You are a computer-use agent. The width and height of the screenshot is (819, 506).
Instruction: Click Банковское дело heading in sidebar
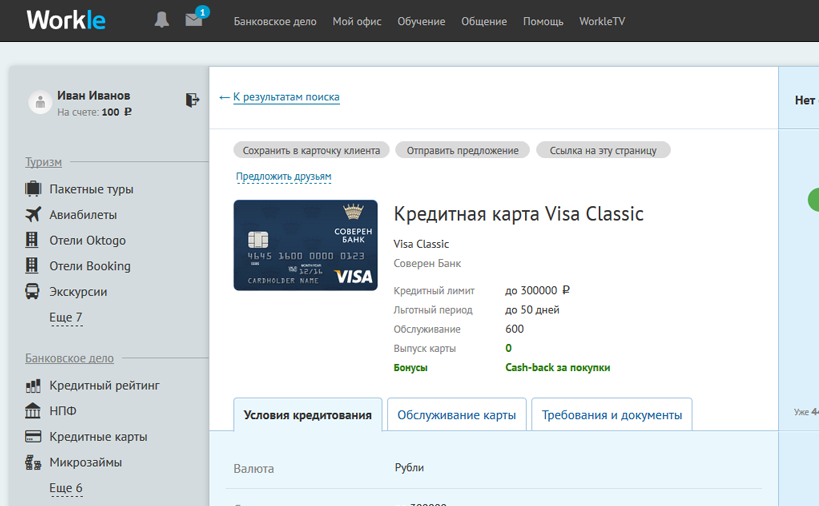click(x=69, y=358)
